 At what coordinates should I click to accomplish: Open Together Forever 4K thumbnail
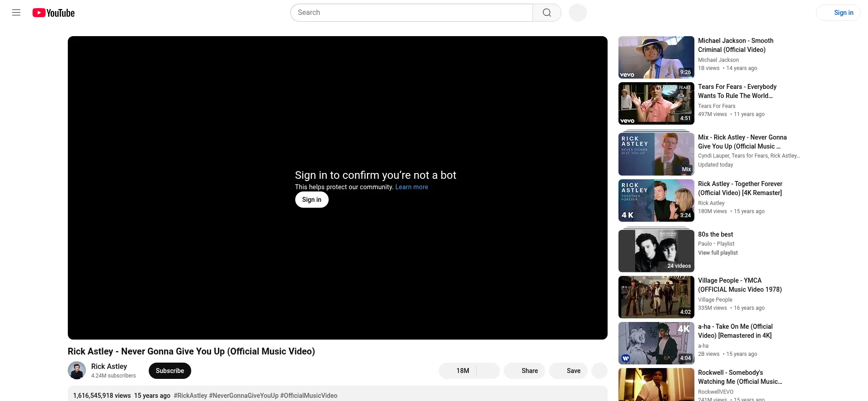pyautogui.click(x=656, y=200)
